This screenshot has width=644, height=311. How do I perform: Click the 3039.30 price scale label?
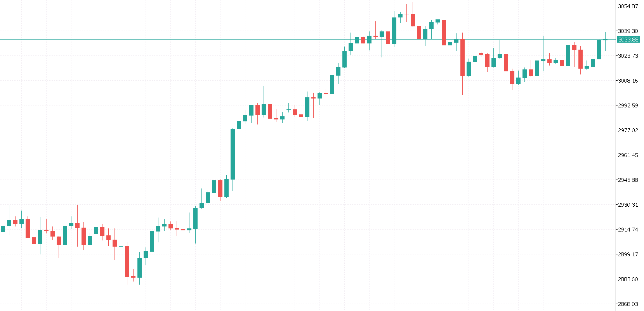[x=628, y=31]
